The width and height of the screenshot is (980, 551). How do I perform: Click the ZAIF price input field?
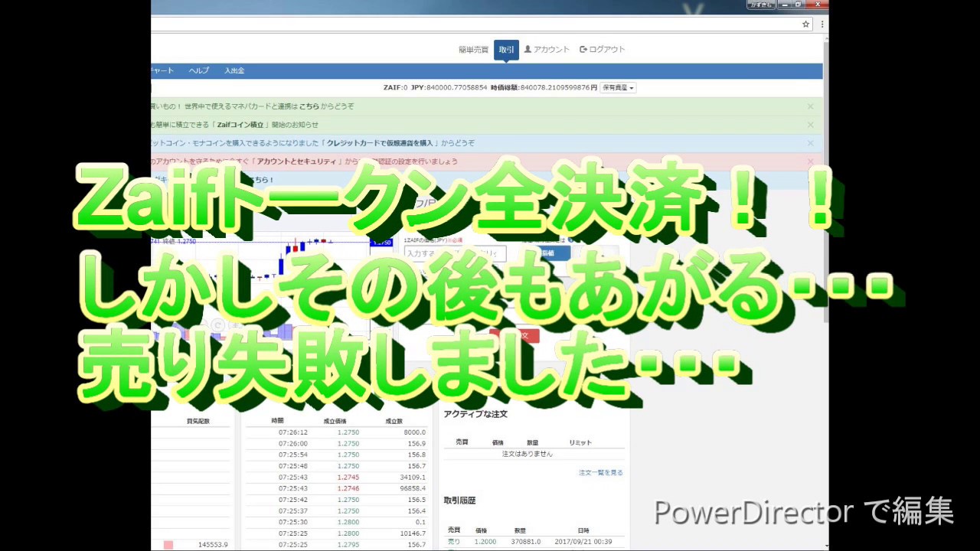pos(455,253)
